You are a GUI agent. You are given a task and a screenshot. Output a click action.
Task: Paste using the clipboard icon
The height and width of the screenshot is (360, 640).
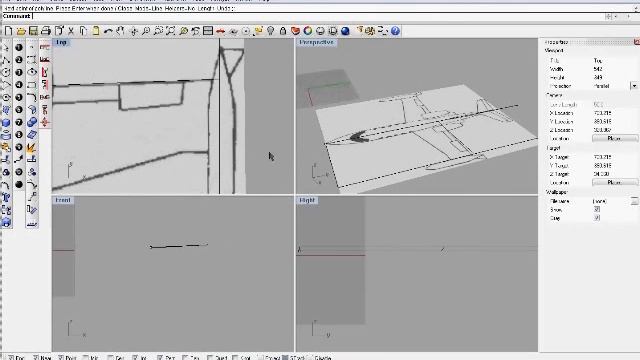[x=96, y=31]
